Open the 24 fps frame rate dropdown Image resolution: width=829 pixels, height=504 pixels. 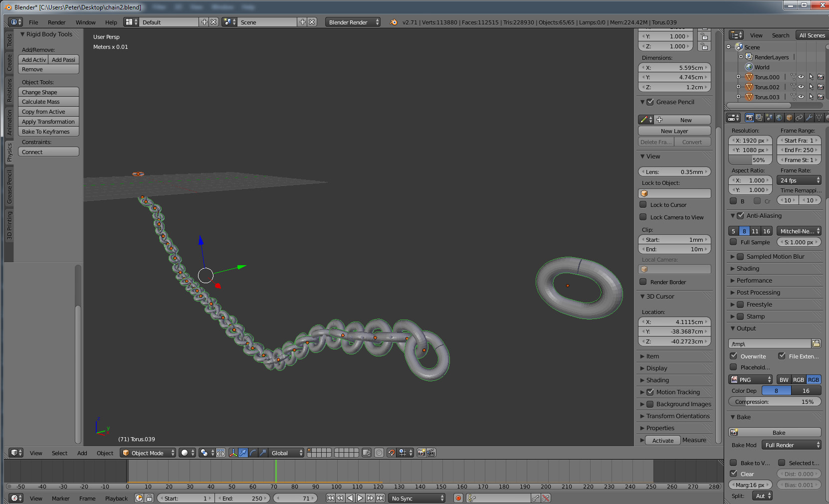coord(799,180)
